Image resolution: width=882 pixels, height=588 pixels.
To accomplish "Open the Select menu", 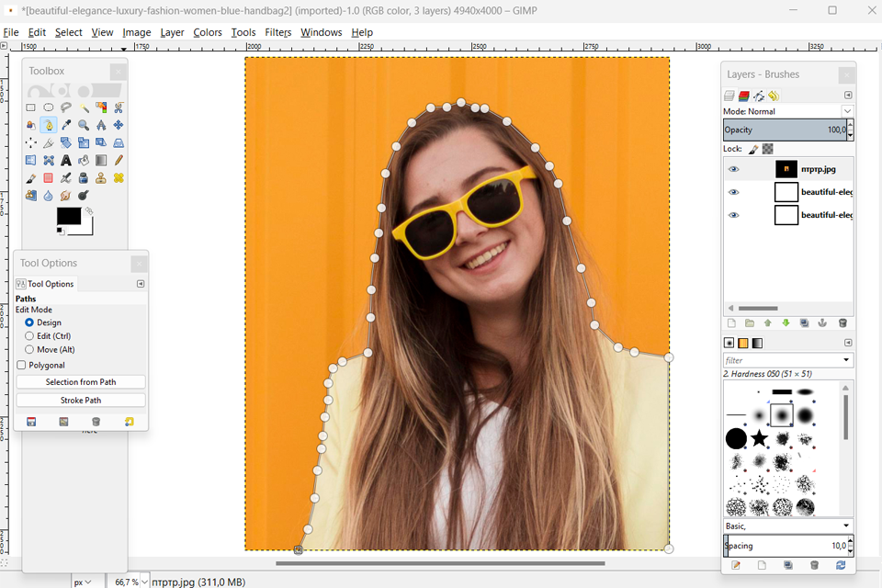I will point(69,32).
